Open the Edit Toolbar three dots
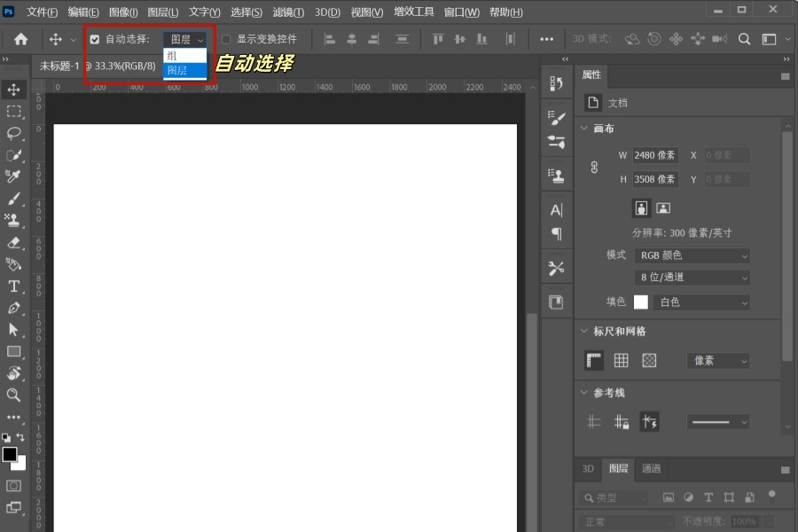This screenshot has height=532, width=798. 13,417
